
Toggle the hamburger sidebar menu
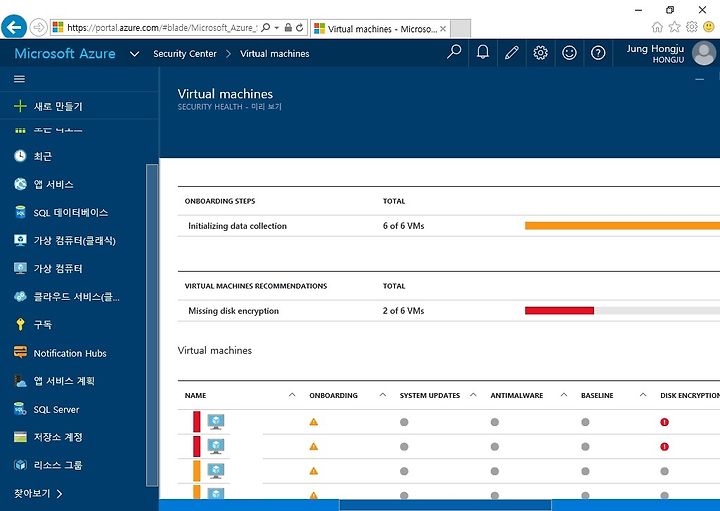coord(19,79)
